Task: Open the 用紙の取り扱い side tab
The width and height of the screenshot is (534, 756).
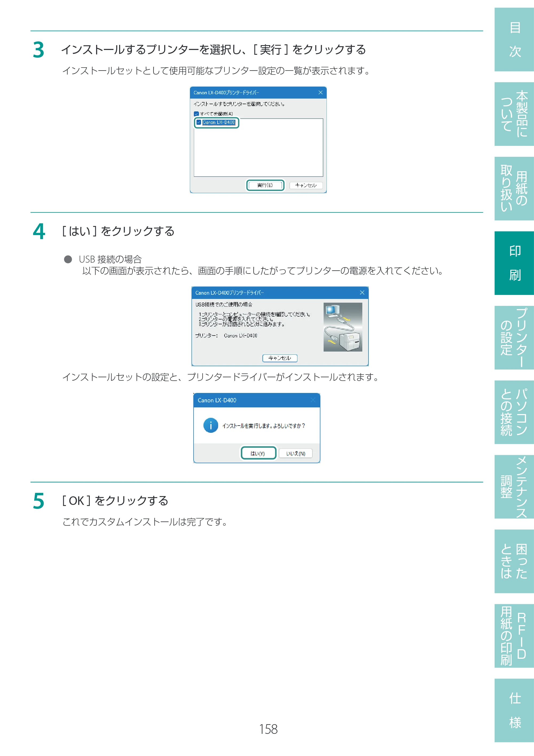Action: (514, 188)
